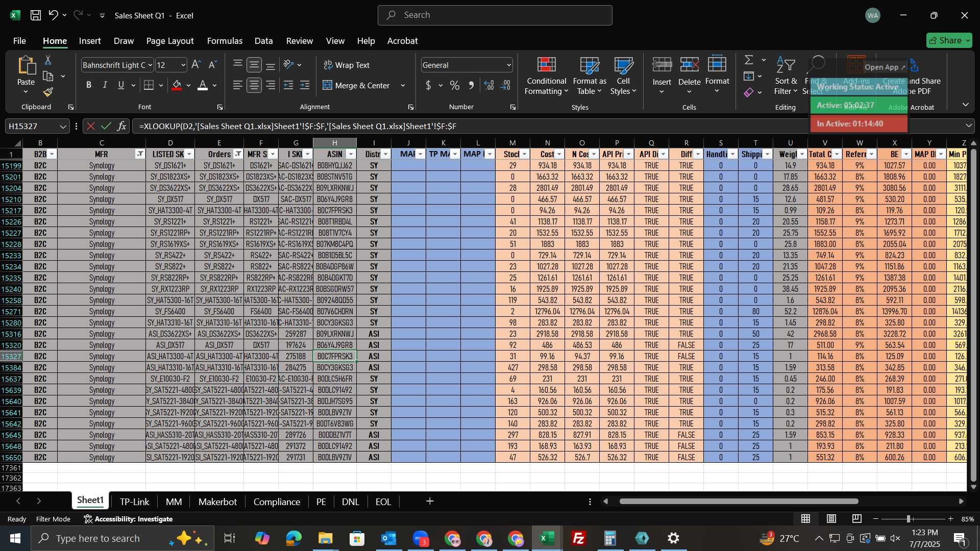
Task: Open the number format General dropdown
Action: (x=509, y=65)
